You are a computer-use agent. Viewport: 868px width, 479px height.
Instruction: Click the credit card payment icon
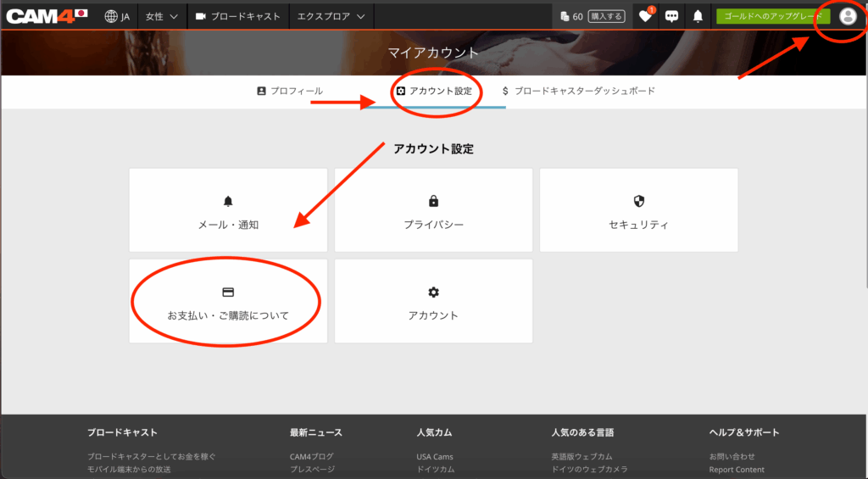228,292
